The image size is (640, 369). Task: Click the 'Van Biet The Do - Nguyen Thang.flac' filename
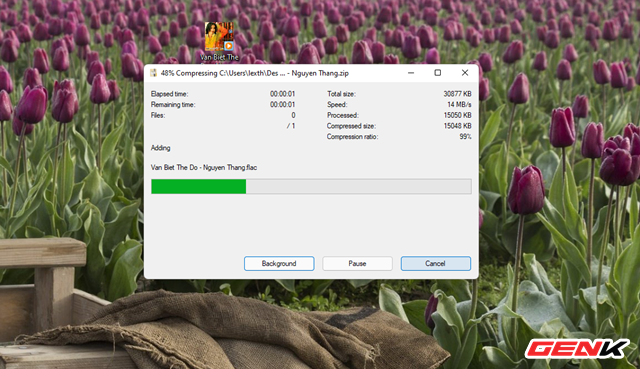click(204, 167)
